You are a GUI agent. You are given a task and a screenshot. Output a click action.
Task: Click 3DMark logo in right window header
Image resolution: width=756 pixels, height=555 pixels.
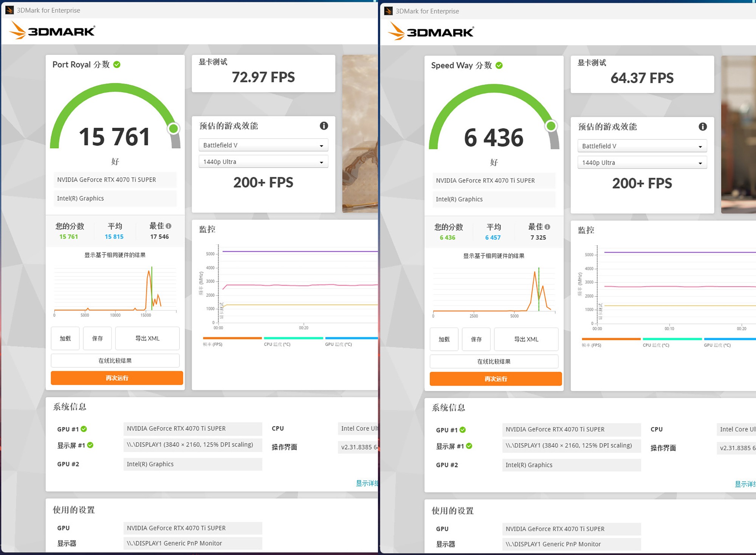431,31
